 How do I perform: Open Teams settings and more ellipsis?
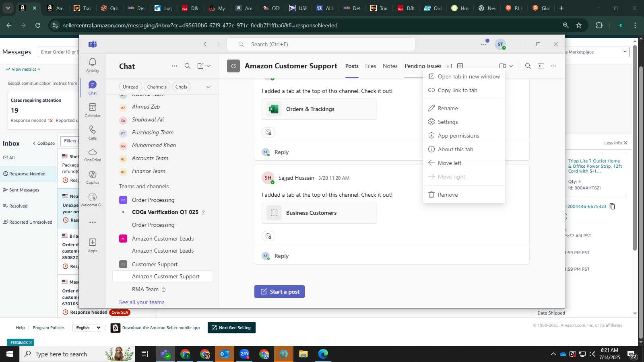[484, 44]
